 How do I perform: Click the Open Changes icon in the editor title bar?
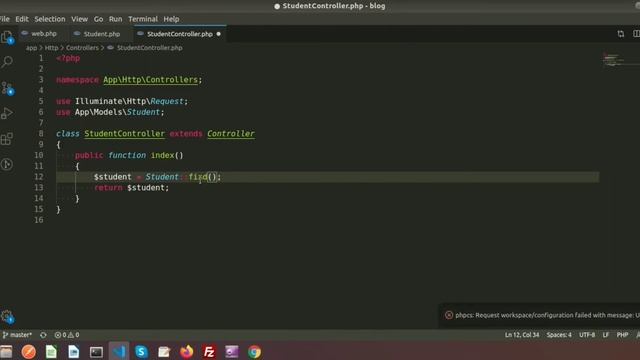(x=620, y=34)
